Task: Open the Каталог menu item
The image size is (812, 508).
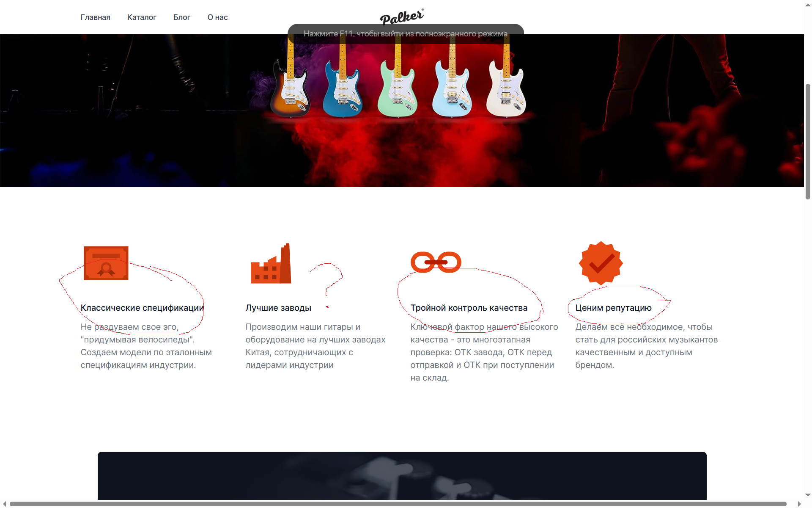Action: tap(142, 17)
